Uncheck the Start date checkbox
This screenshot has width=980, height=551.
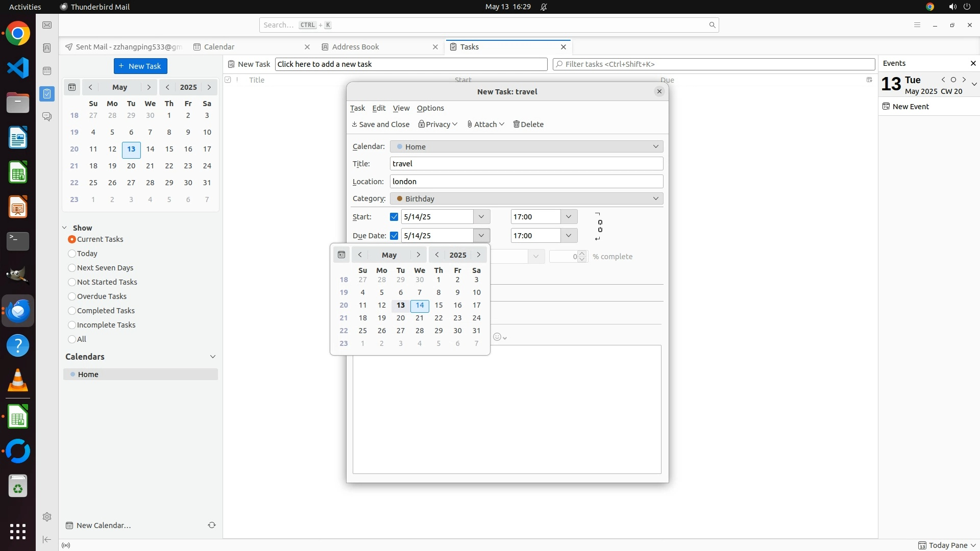point(394,217)
